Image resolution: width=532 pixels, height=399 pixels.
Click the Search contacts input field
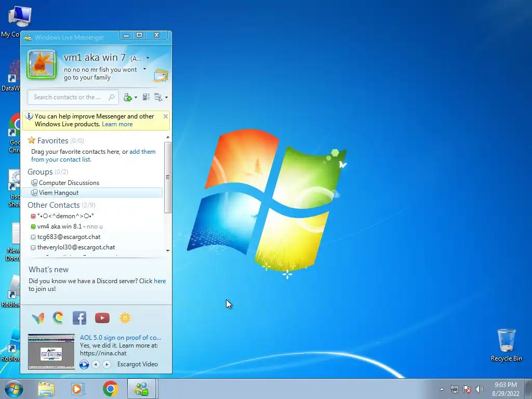click(x=73, y=97)
